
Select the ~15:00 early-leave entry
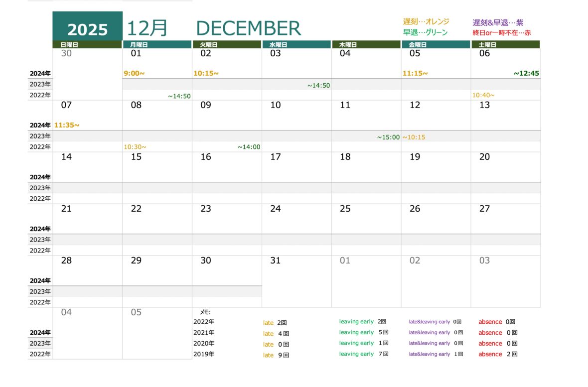point(388,137)
